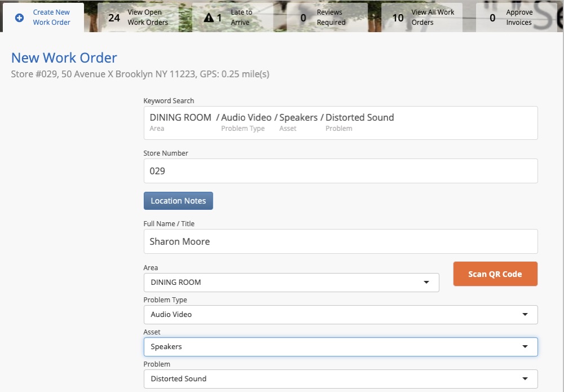Click the "10" badge beside View All Work Orders

click(x=398, y=17)
